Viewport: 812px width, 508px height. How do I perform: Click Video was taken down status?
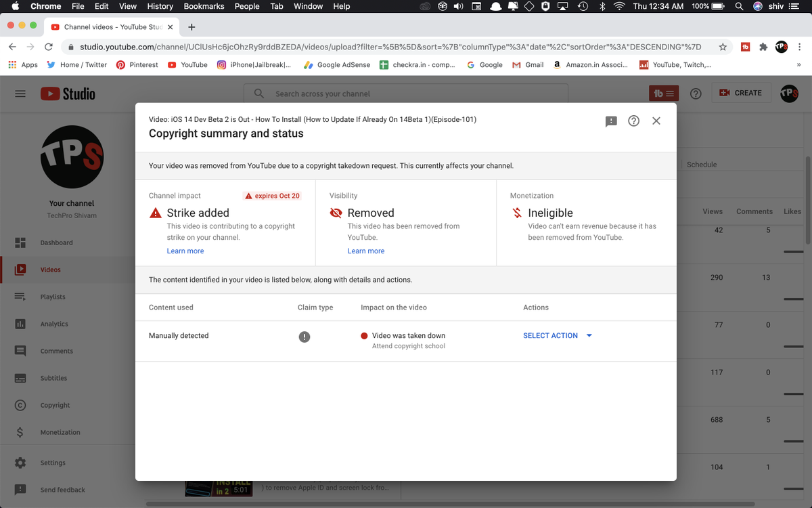409,336
